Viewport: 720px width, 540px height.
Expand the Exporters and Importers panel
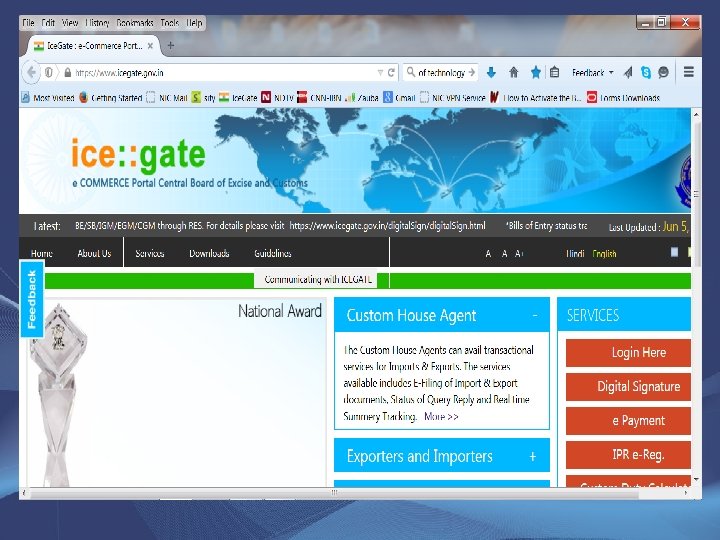(533, 456)
